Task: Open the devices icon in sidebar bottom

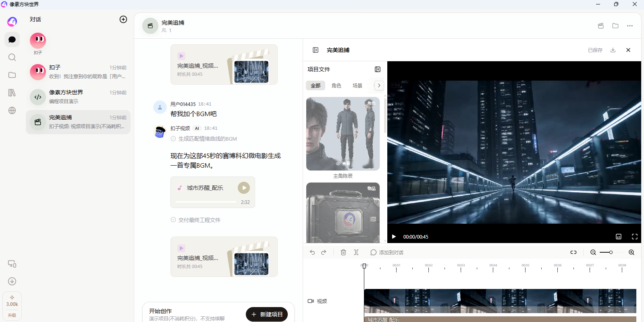Action: 12,264
